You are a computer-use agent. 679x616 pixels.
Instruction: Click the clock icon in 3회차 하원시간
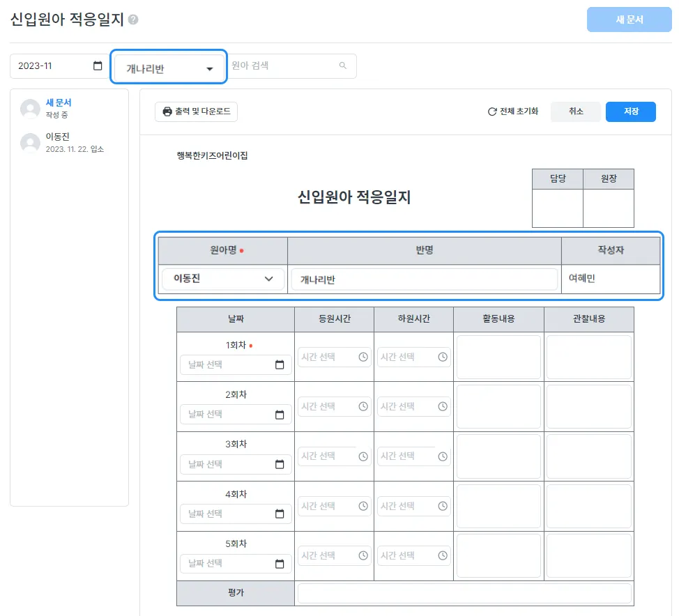[443, 456]
